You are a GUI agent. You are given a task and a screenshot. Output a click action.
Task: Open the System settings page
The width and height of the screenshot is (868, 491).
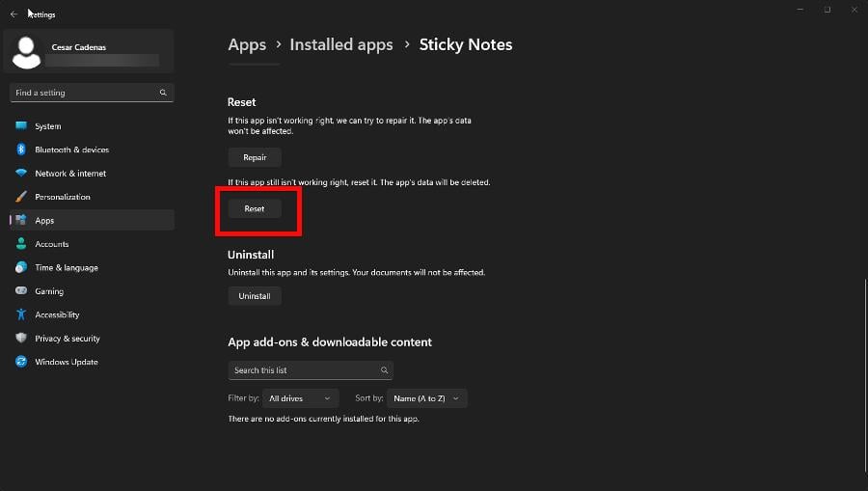pyautogui.click(x=92, y=126)
